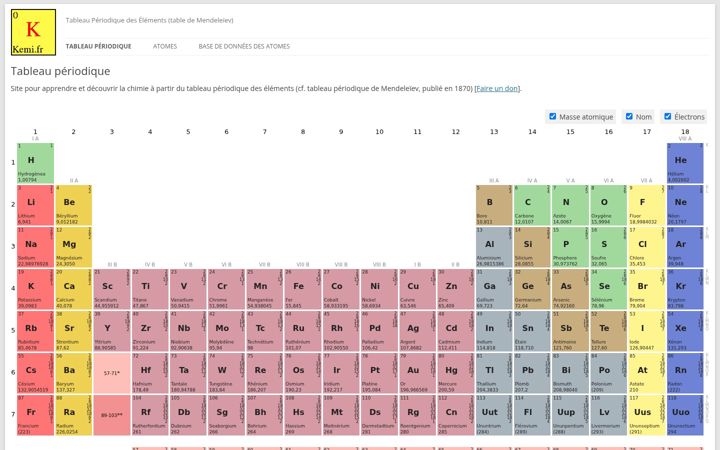Select the Molybdenum (Mo) element cell
The width and height of the screenshot is (720, 450).
click(226, 331)
